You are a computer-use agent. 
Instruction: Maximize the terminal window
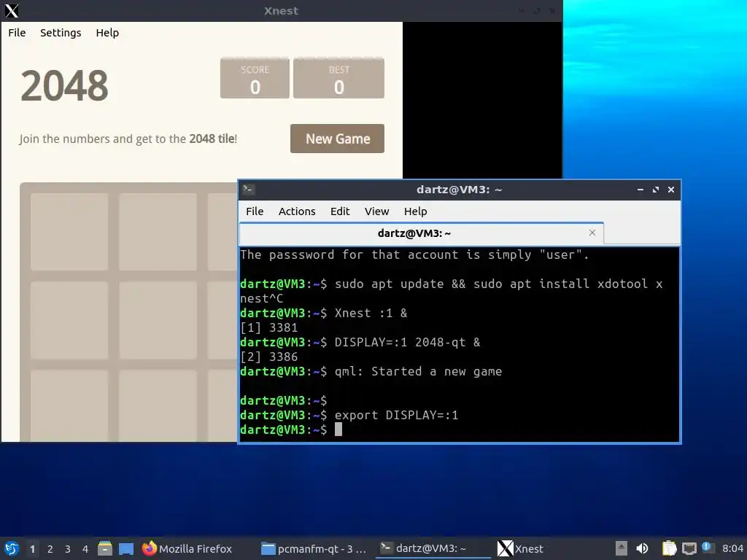coord(656,190)
